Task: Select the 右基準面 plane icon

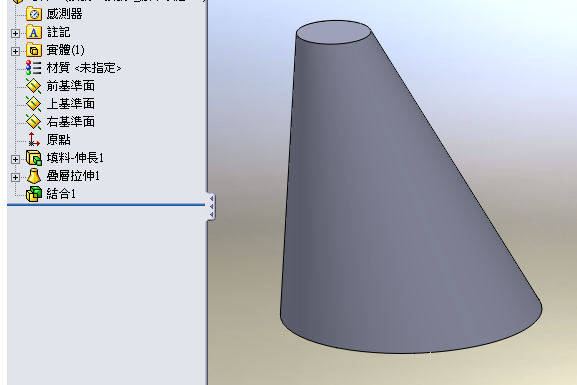Action: pyautogui.click(x=33, y=122)
